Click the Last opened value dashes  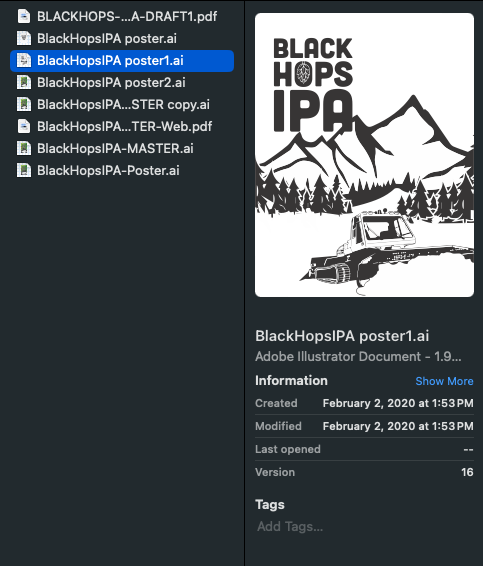[468, 449]
